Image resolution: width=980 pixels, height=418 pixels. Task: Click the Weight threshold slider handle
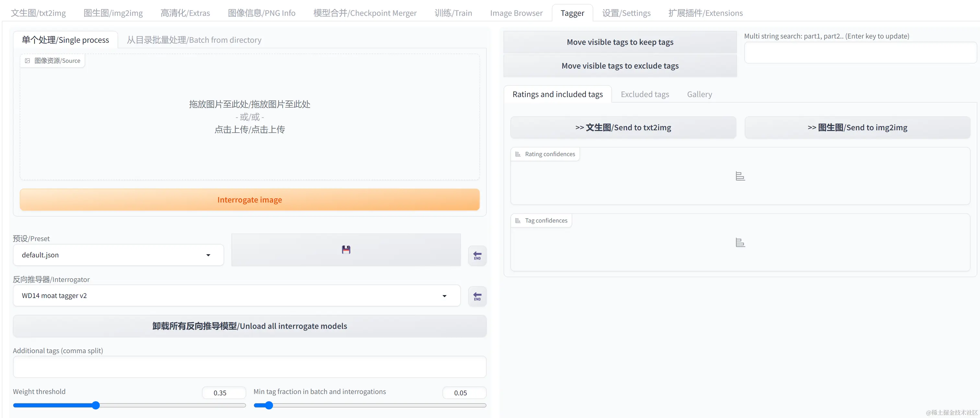pyautogui.click(x=96, y=405)
